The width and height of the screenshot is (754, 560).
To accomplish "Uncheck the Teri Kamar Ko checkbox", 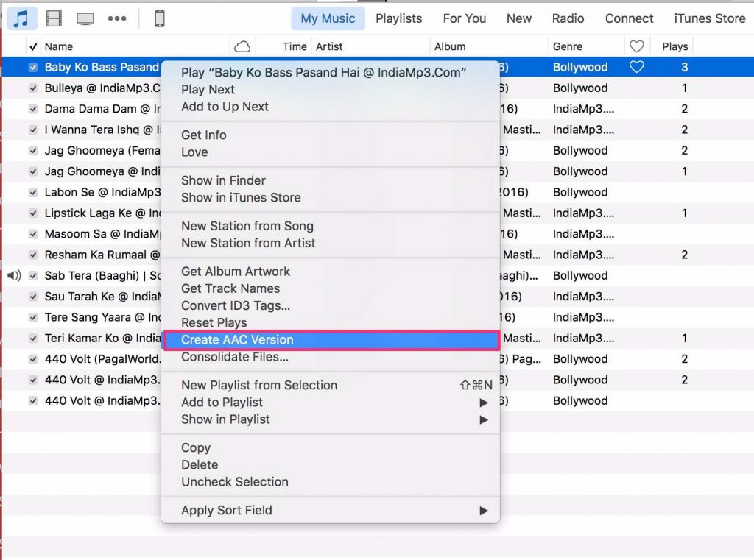I will click(x=33, y=338).
